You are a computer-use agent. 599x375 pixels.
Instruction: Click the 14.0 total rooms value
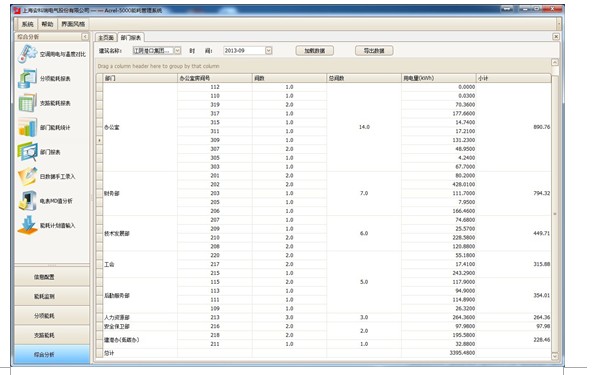click(x=364, y=127)
